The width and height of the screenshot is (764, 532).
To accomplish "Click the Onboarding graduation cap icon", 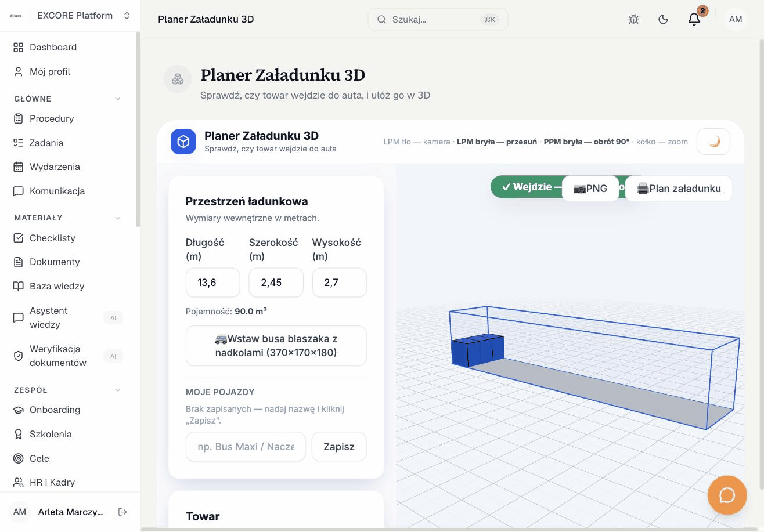I will click(19, 410).
